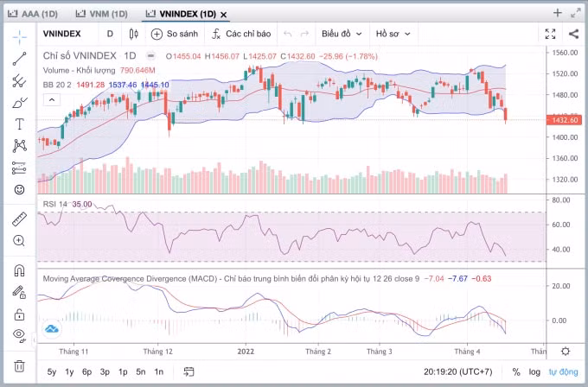Click the undo arrow
The width and height of the screenshot is (588, 387).
pos(288,34)
